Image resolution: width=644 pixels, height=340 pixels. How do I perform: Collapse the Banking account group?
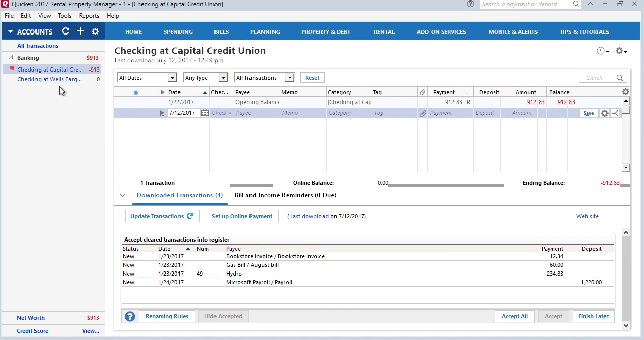(11, 58)
